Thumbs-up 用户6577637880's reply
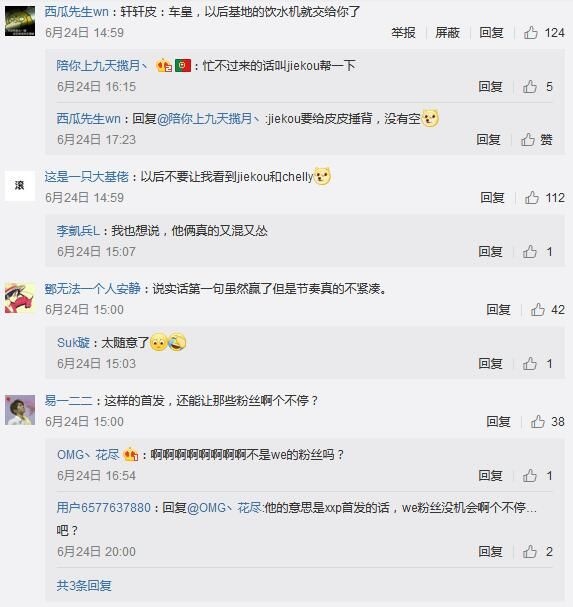This screenshot has height=607, width=573. (x=537, y=552)
